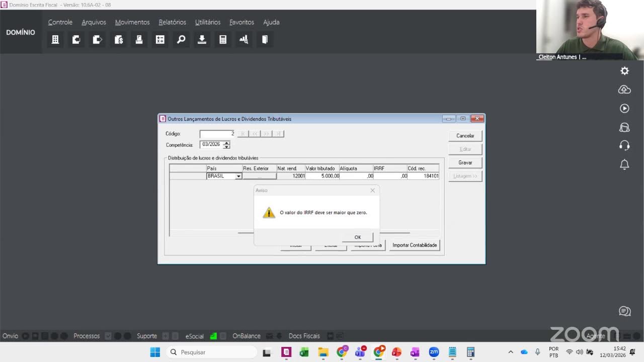The image size is (644, 362).
Task: Open the math operations calculation icon
Action: tap(160, 39)
